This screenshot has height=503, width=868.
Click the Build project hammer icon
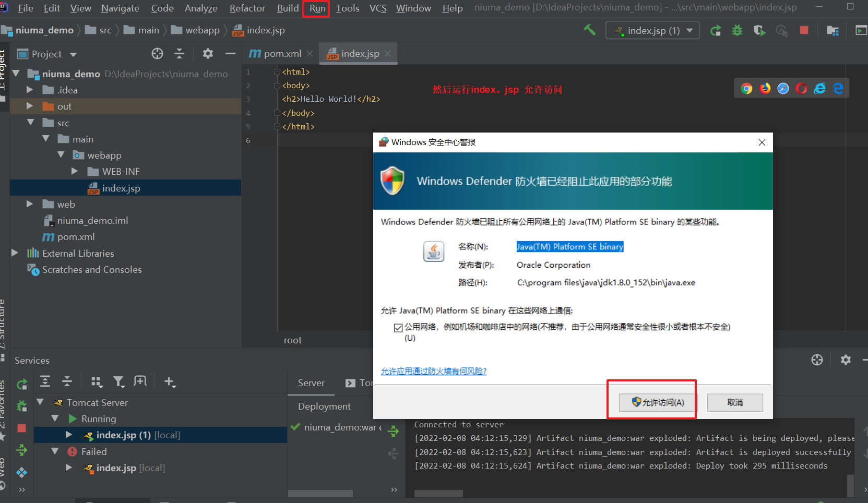[590, 30]
